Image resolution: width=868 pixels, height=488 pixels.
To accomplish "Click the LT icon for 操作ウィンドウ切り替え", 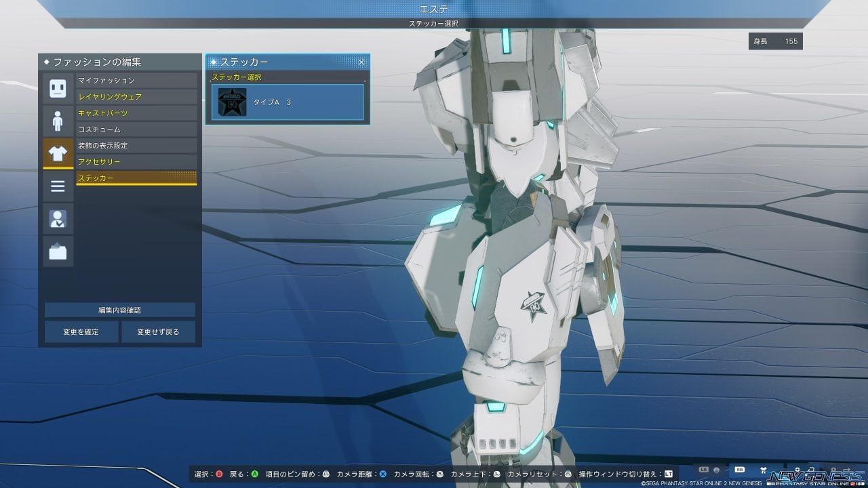I will 669,474.
